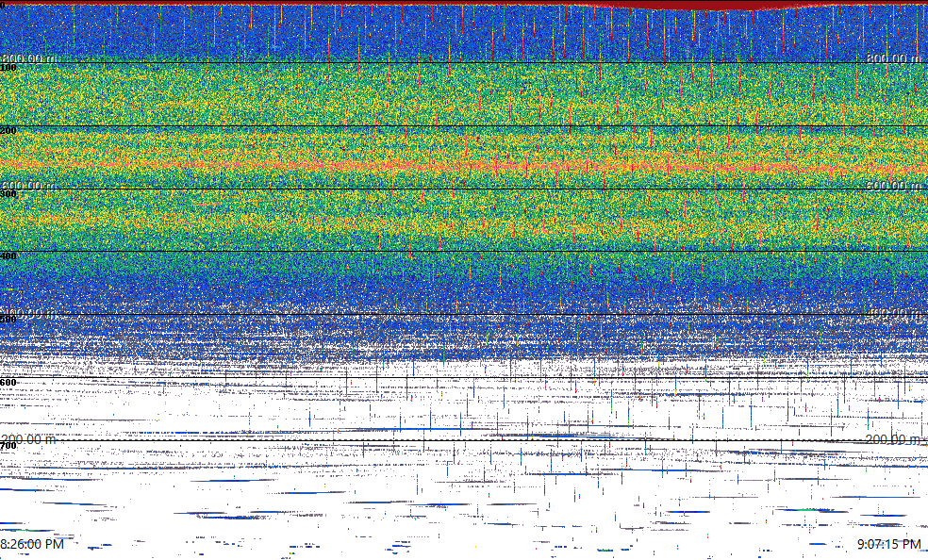The height and width of the screenshot is (560, 928).
Task: Select the 100 depth label
Action: [x=8, y=68]
